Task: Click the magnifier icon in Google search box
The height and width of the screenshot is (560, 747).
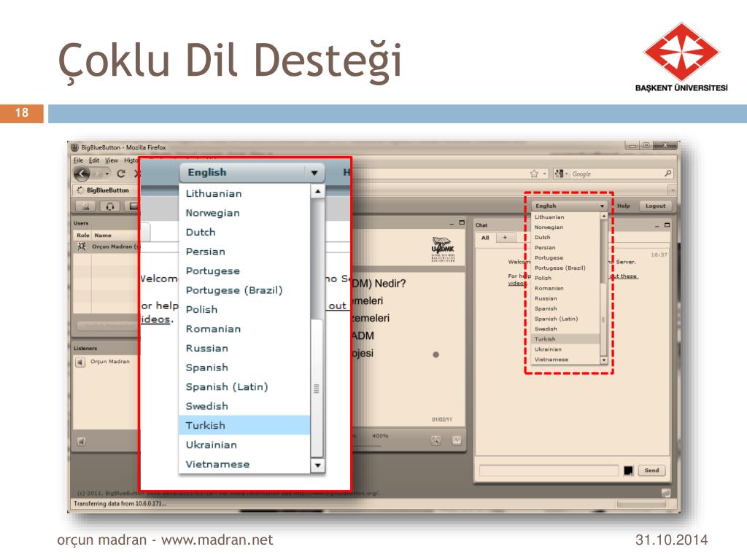Action: coord(668,174)
